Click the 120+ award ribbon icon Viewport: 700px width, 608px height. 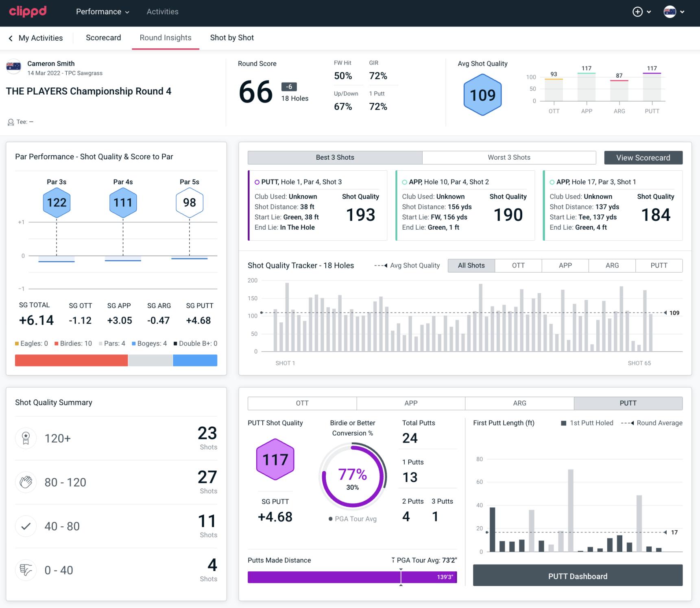26,438
